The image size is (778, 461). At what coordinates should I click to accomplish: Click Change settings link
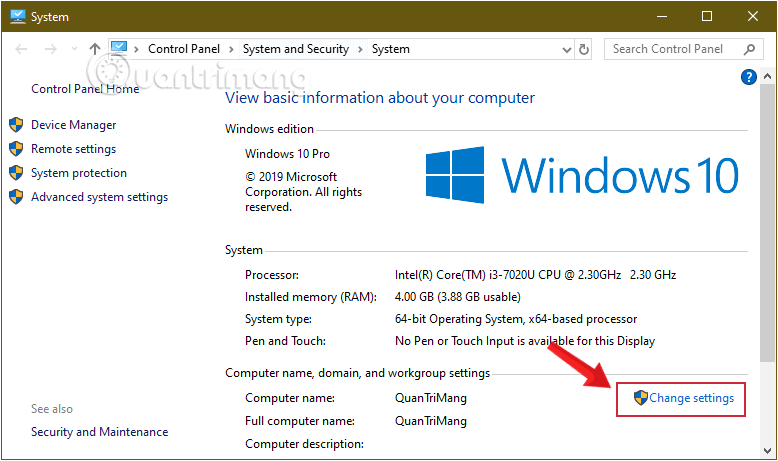click(x=691, y=398)
